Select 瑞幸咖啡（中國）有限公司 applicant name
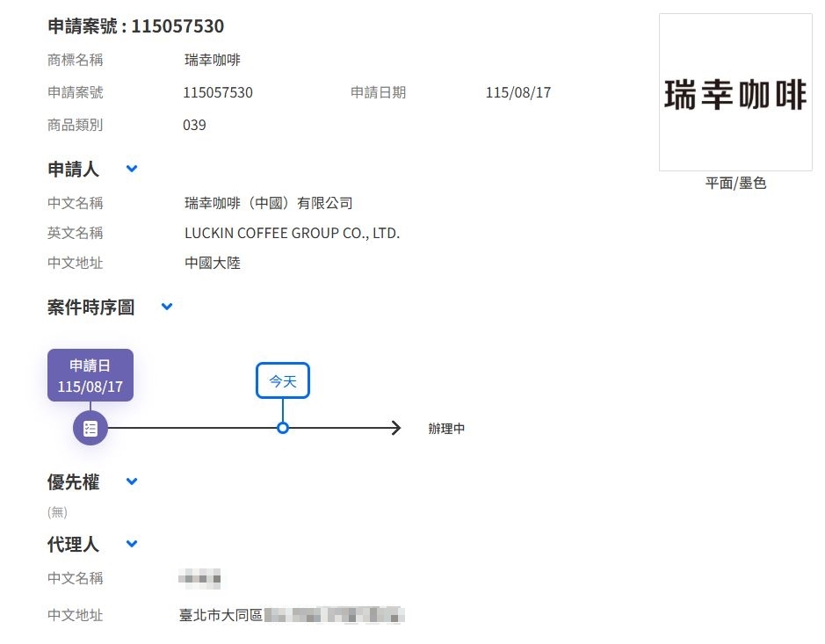The height and width of the screenshot is (644, 825). [x=268, y=203]
